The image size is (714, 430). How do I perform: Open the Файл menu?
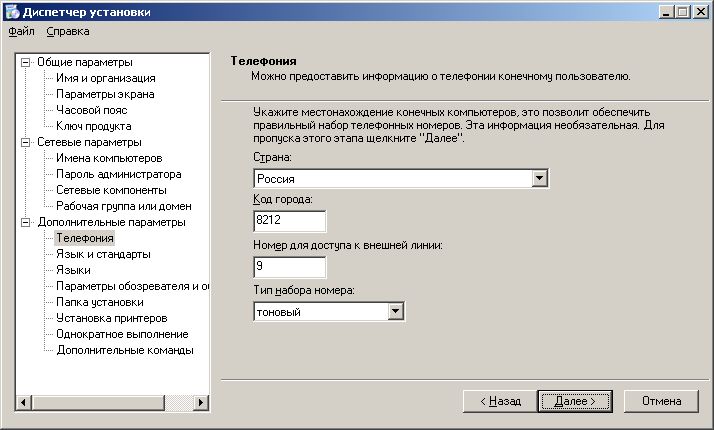click(21, 32)
